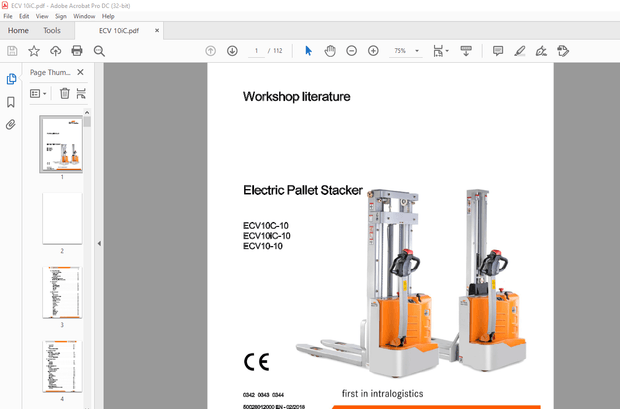Open the 75% zoom level dropdown
The image size is (620, 409).
[406, 51]
